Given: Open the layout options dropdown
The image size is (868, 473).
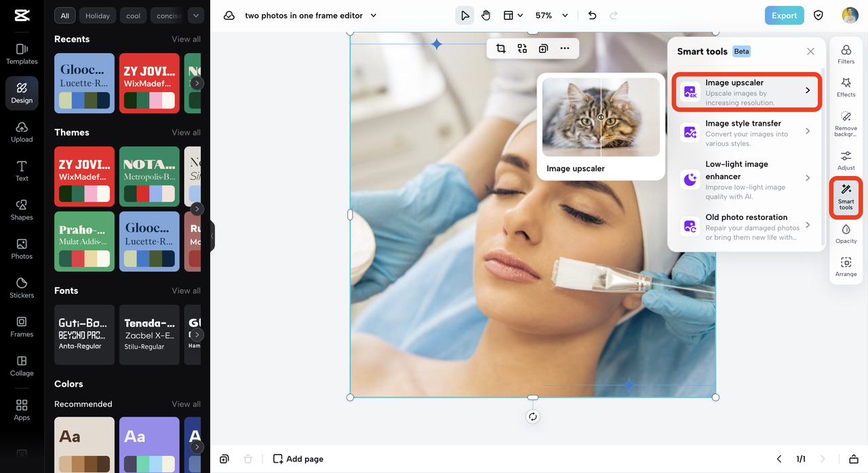Looking at the screenshot, I should click(513, 16).
